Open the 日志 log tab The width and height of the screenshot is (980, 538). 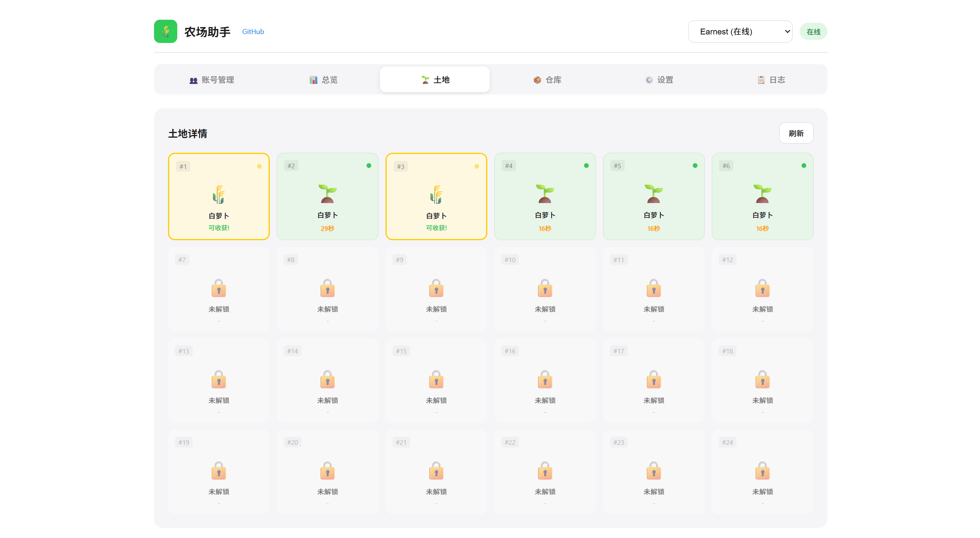[x=771, y=80]
